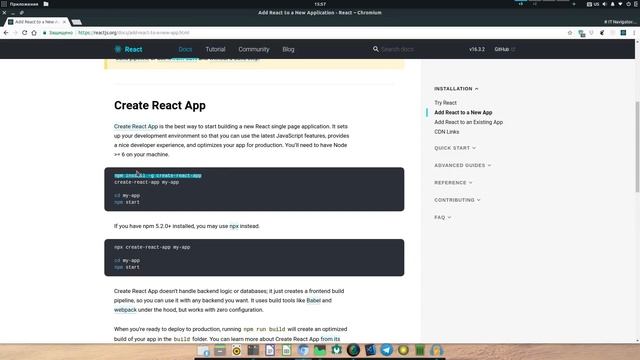Viewport: 640px width, 360px height.
Task: Close the Add React browser tab
Action: pos(64,22)
